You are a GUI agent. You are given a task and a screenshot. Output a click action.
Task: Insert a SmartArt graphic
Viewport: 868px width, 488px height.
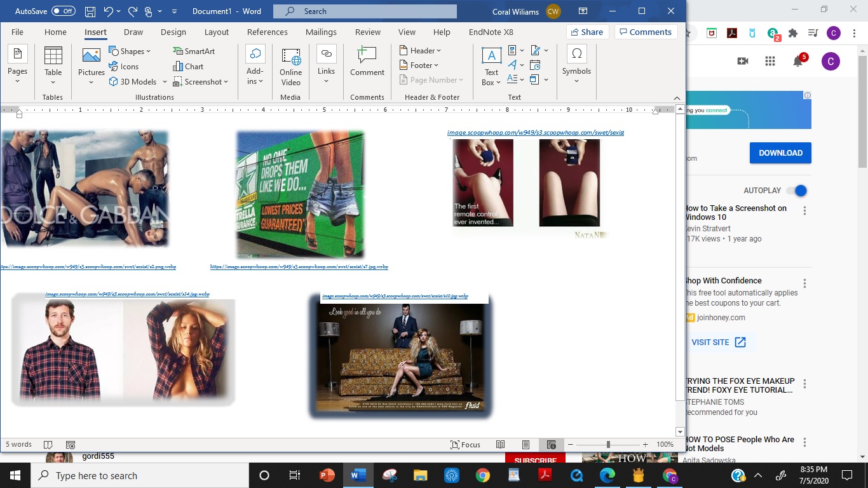pyautogui.click(x=194, y=51)
